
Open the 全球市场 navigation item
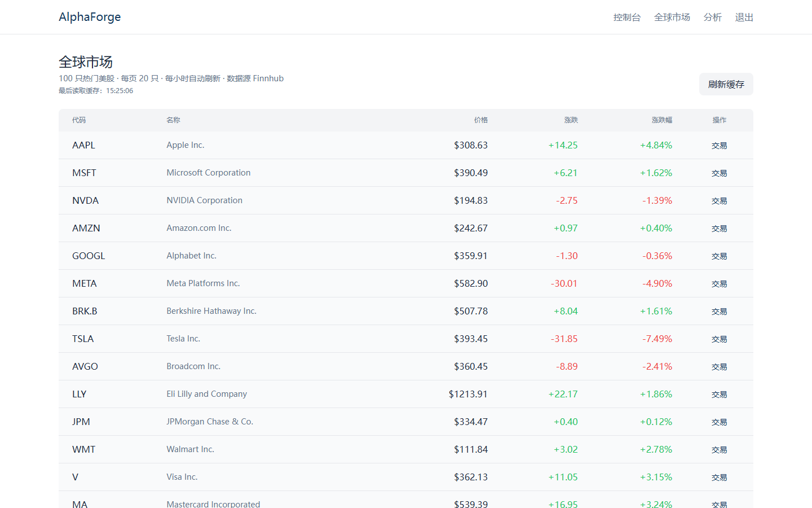pos(672,17)
